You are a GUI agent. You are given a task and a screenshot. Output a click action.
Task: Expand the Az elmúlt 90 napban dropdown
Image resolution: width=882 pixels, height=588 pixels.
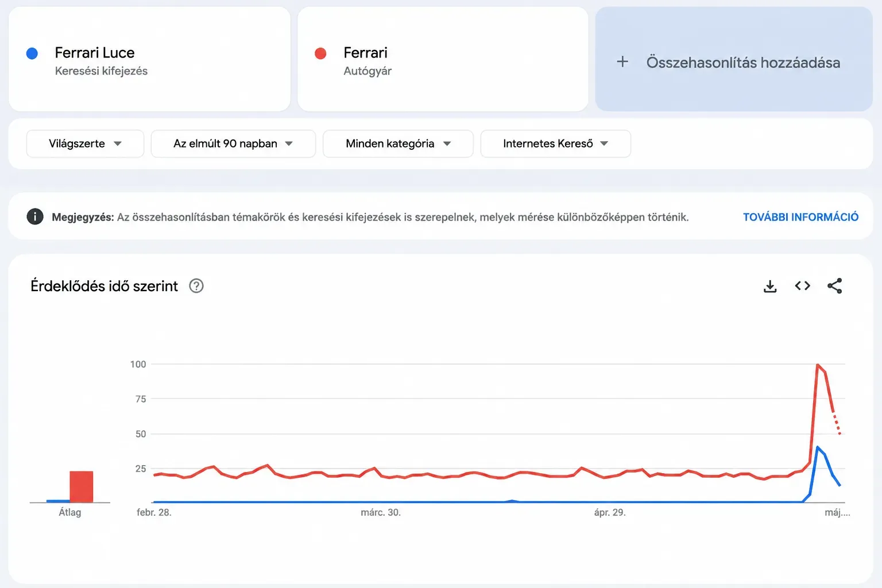point(233,144)
